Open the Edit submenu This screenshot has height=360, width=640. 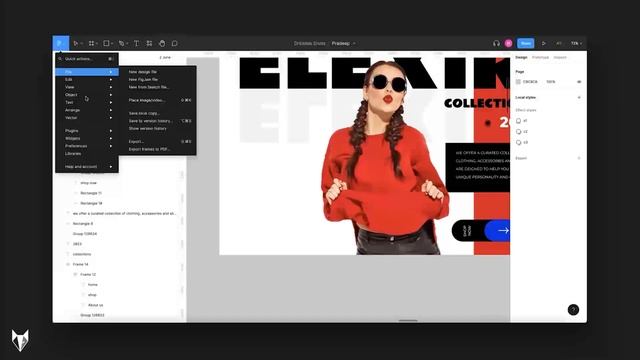[x=87, y=80]
